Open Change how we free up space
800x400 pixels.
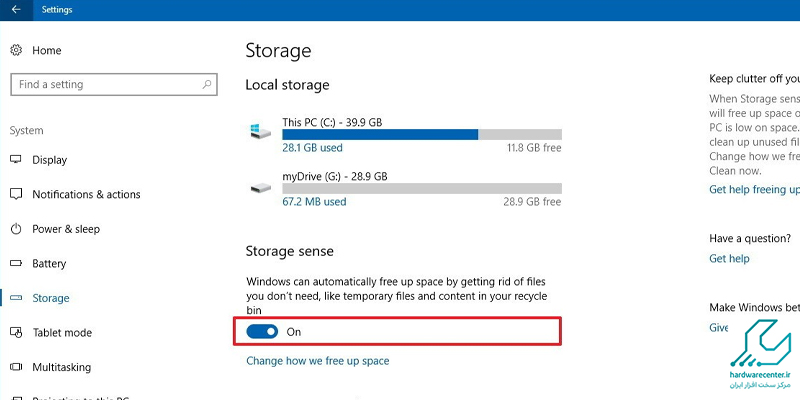tap(317, 361)
